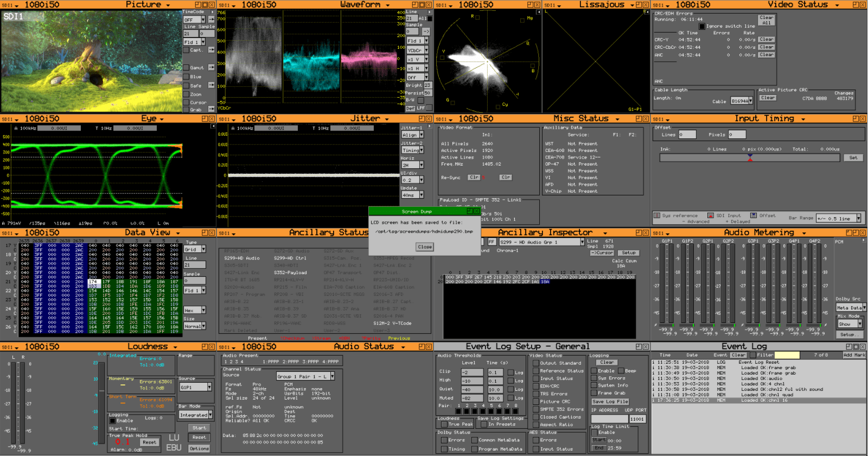Image resolution: width=868 pixels, height=456 pixels.
Task: Click the SDI Input red marker legend icon
Action: point(711,216)
